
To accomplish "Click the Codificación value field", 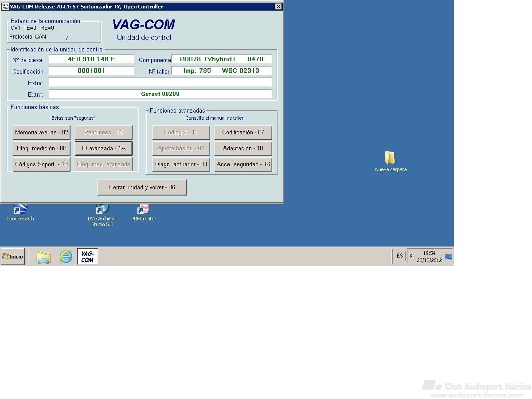I will (x=91, y=71).
